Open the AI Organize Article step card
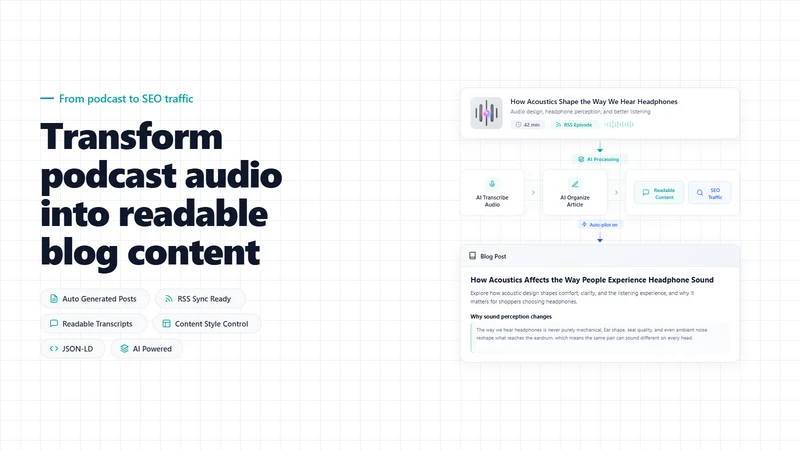800x450 pixels. pos(575,192)
